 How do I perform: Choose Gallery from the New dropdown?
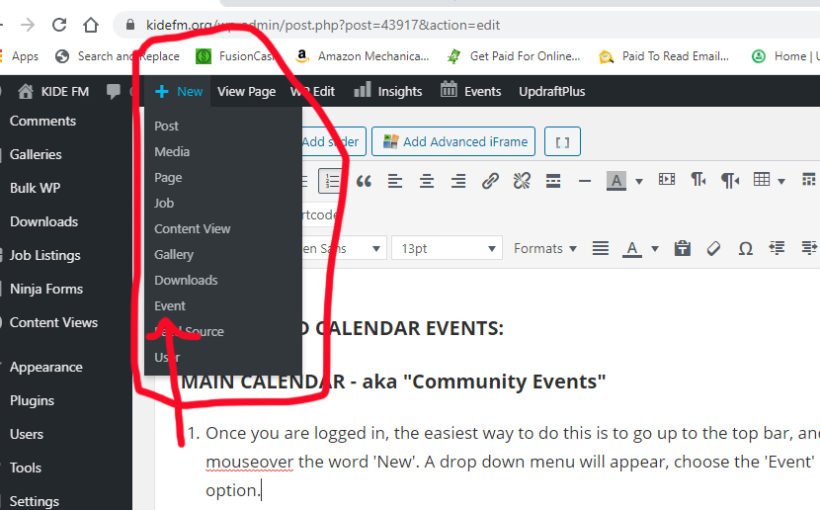pyautogui.click(x=174, y=255)
